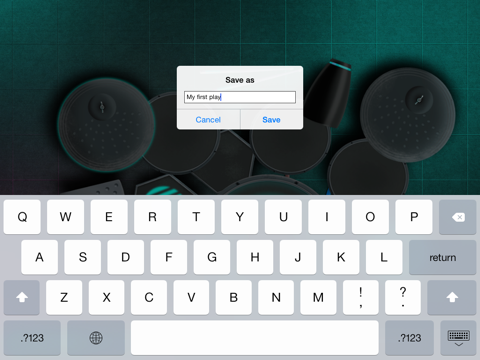Tap the T key
480x360 pixels.
point(196,217)
